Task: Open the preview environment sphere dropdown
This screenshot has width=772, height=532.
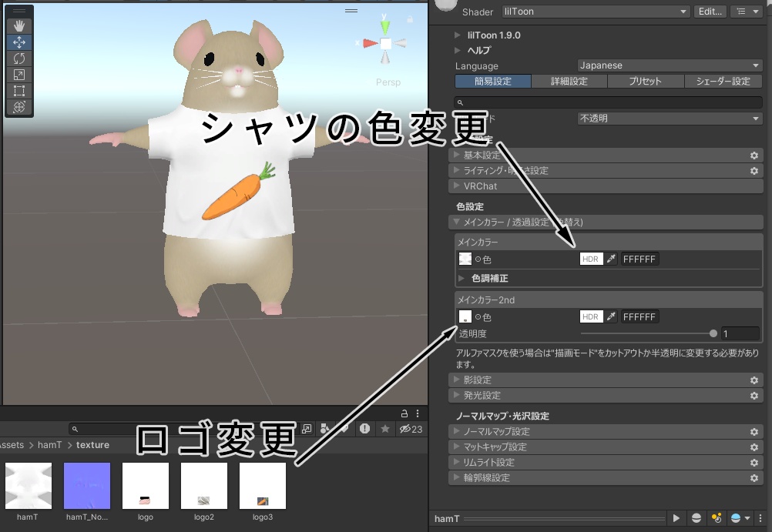Action: coord(740,518)
